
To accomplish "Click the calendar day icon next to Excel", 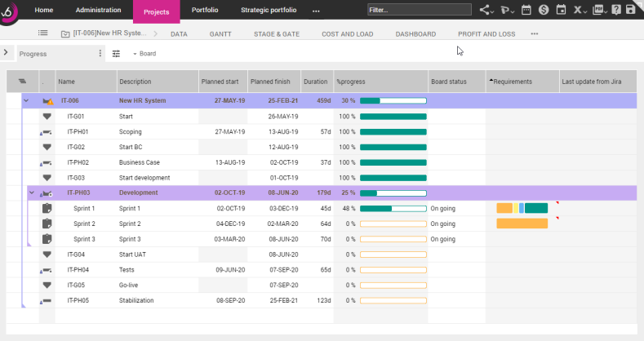I will 561,10.
